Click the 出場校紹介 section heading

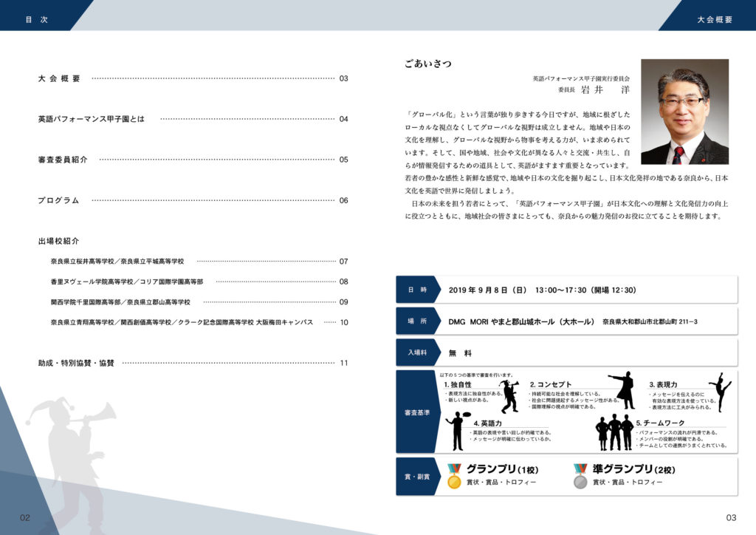click(x=58, y=241)
